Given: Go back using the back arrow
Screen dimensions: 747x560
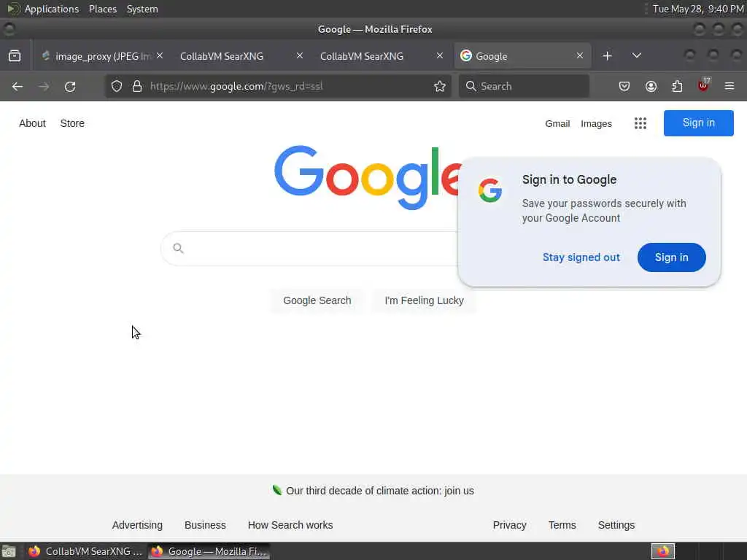Looking at the screenshot, I should pos(18,86).
